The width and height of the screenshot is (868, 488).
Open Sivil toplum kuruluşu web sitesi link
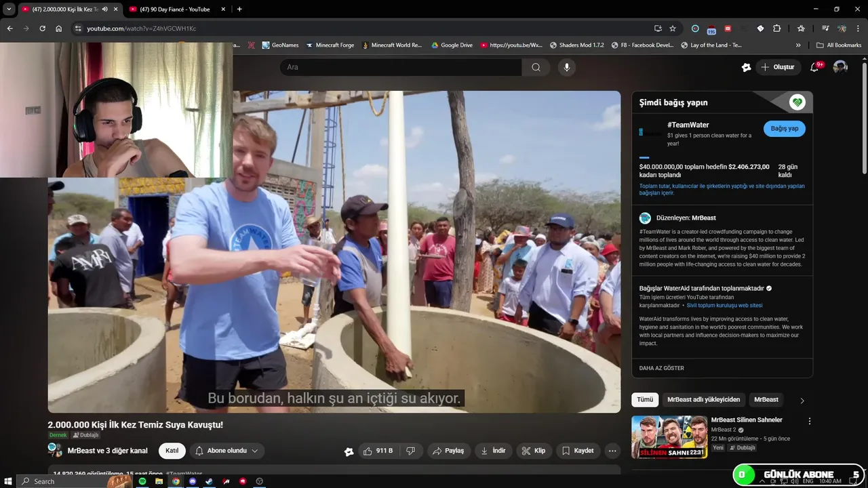point(725,306)
